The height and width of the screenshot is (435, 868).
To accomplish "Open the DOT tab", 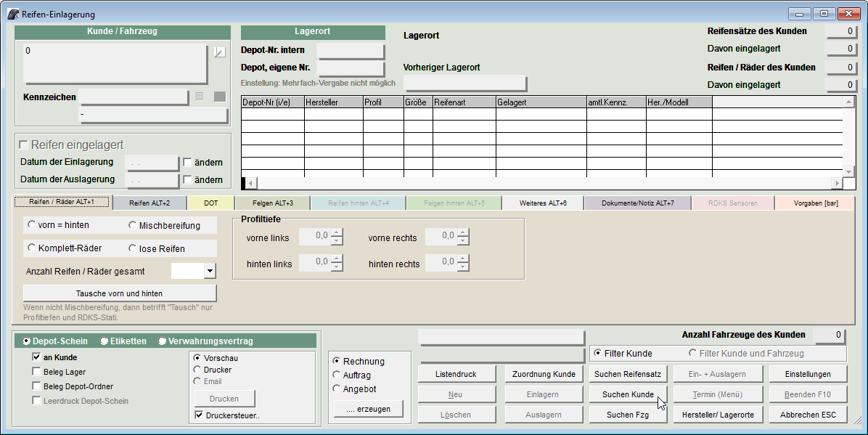I will pos(211,203).
